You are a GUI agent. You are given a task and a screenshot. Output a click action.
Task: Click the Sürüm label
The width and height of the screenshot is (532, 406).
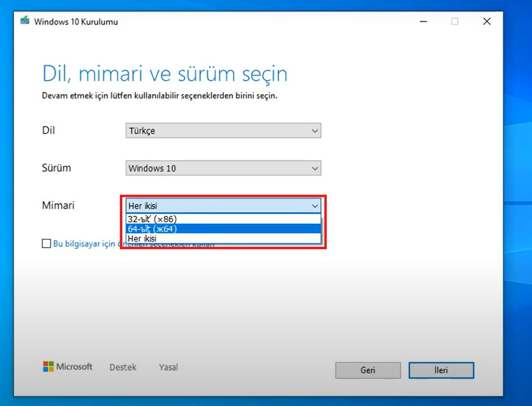tap(56, 168)
